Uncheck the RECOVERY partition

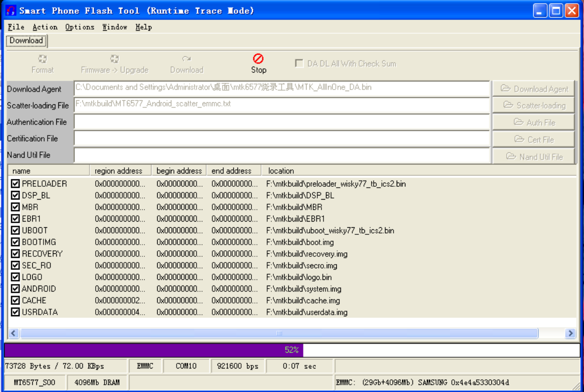15,253
